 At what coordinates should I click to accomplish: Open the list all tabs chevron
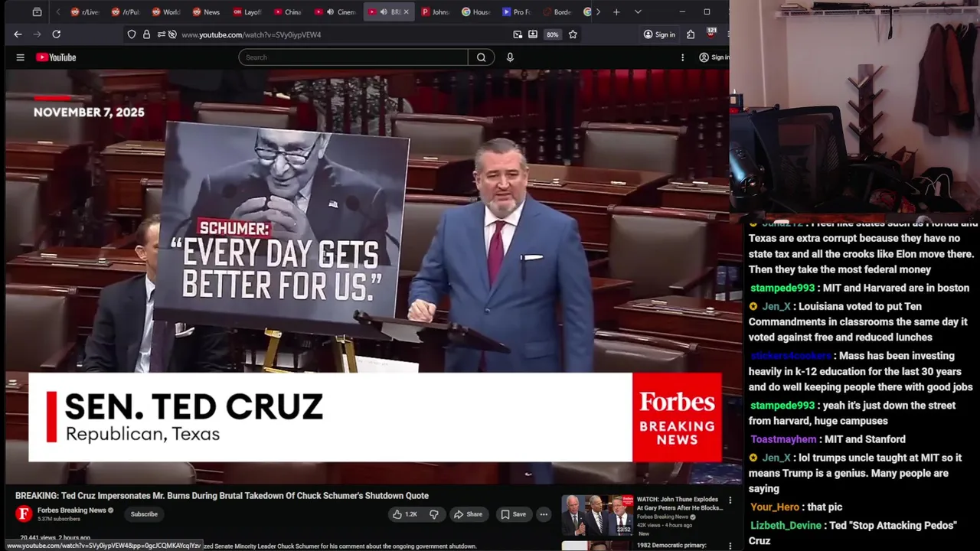(x=638, y=12)
